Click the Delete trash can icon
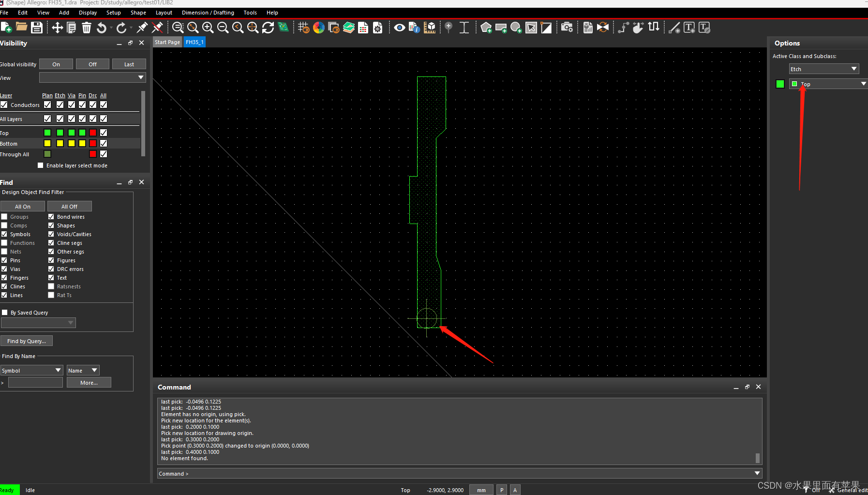868x495 pixels. tap(87, 28)
